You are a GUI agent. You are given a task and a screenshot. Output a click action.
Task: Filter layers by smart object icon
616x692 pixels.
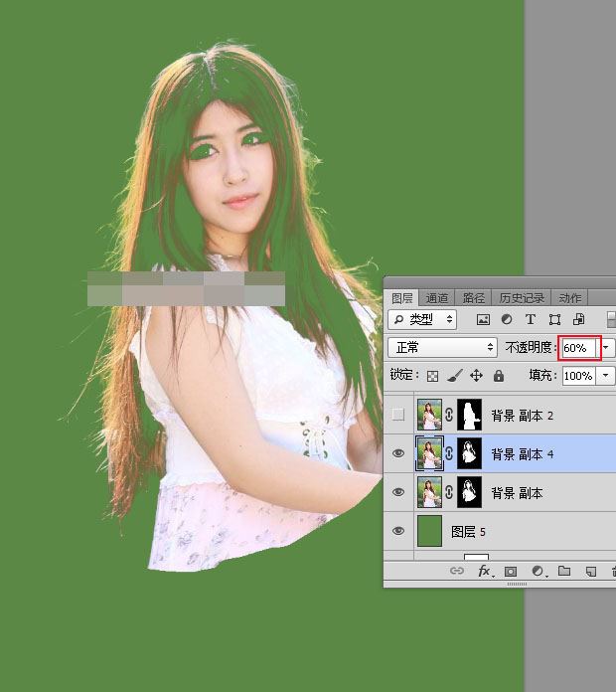578,319
